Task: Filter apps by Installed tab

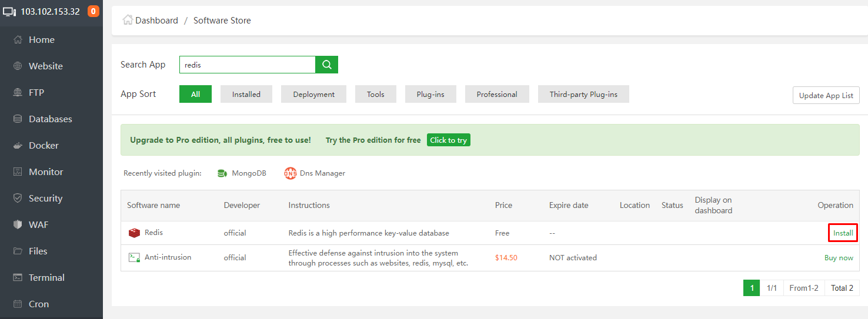Action: [246, 94]
